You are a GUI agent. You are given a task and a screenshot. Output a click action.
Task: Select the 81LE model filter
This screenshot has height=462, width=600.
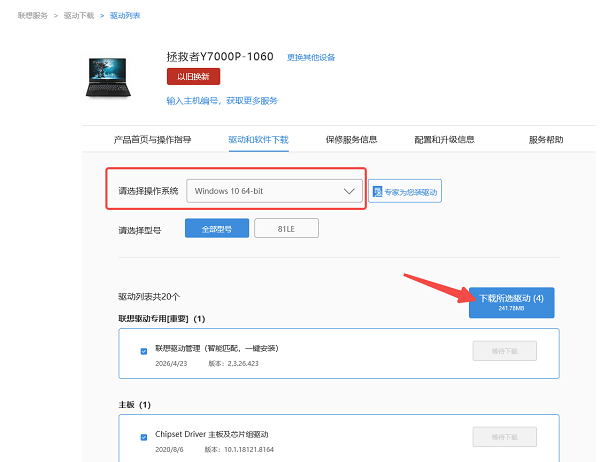click(286, 229)
